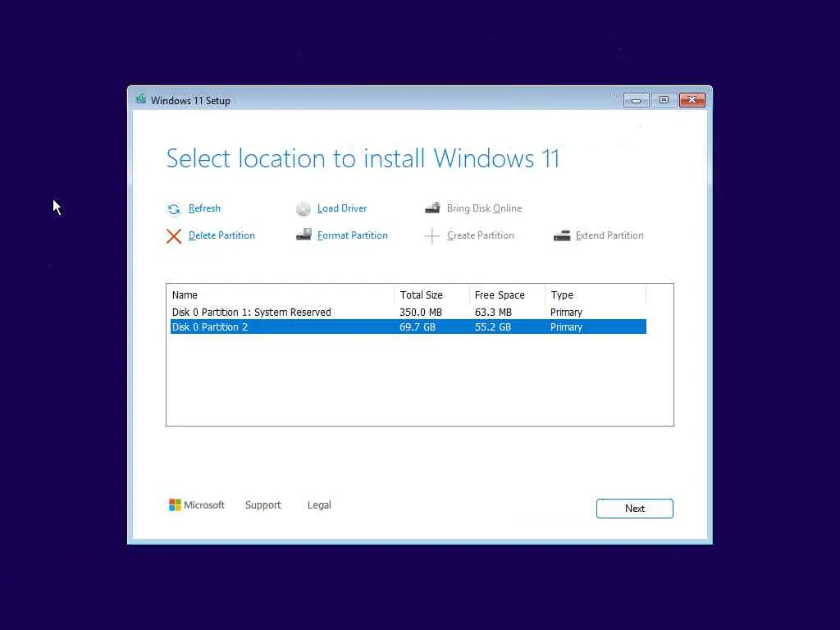Image resolution: width=840 pixels, height=630 pixels.
Task: Click the Windows 11 Setup title bar icon
Action: tap(141, 99)
